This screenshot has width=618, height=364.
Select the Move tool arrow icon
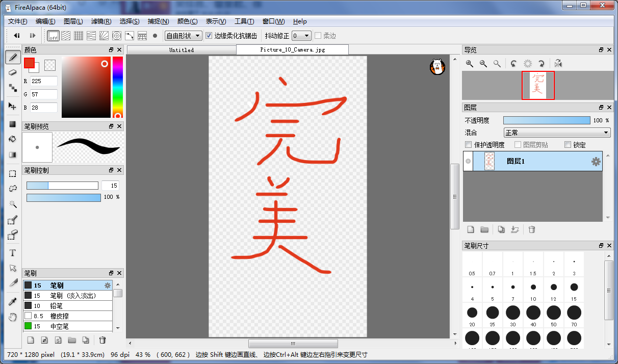tap(13, 106)
